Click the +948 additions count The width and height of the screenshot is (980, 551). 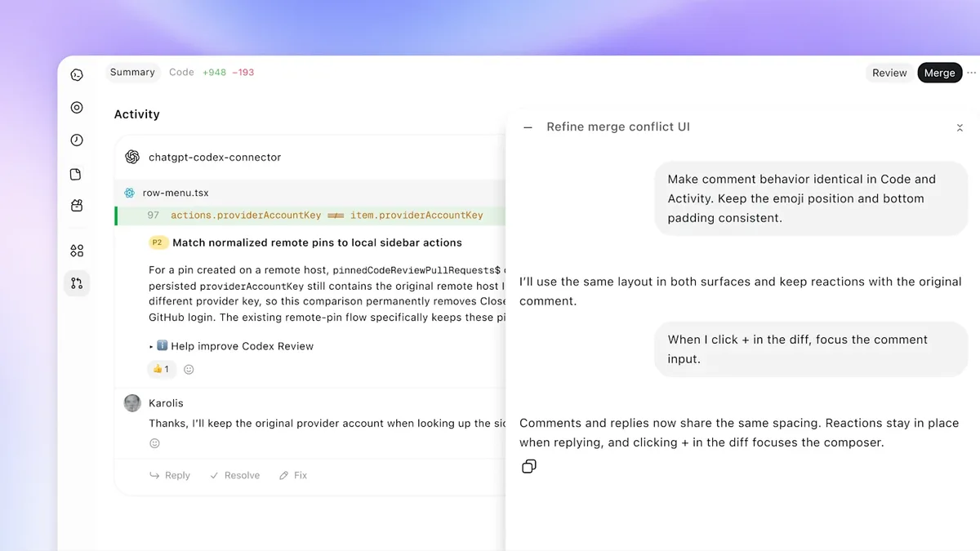pos(214,73)
